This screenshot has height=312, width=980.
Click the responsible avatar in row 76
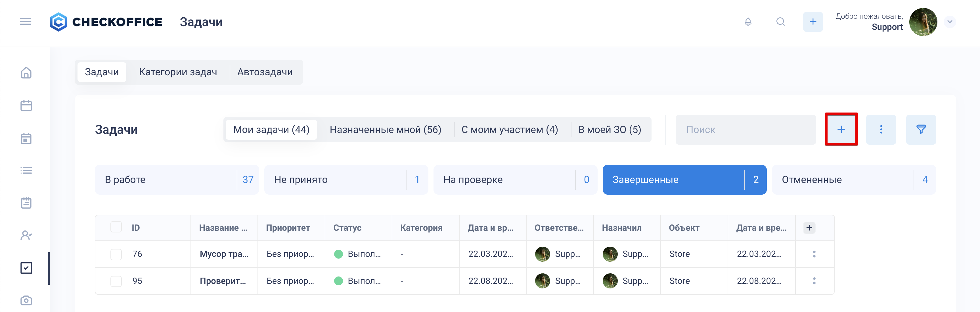click(543, 254)
